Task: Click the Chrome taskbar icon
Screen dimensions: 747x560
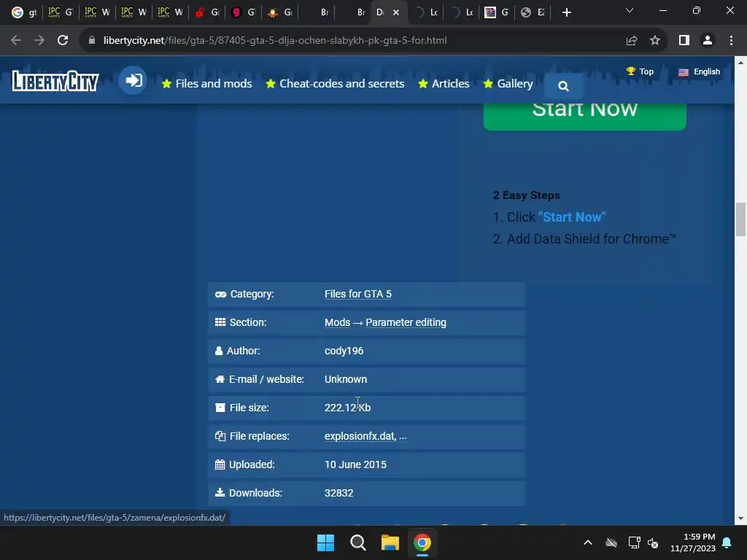Action: click(x=422, y=542)
